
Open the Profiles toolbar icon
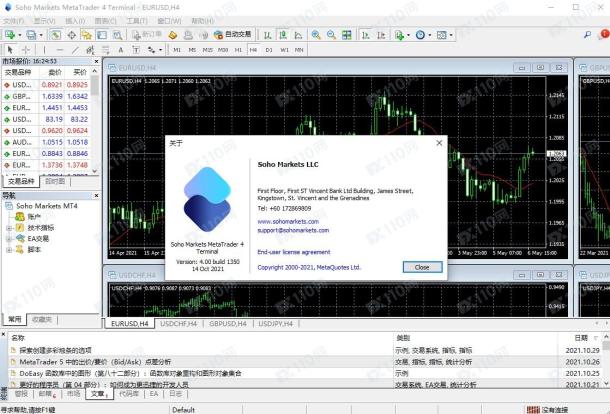pos(31,35)
